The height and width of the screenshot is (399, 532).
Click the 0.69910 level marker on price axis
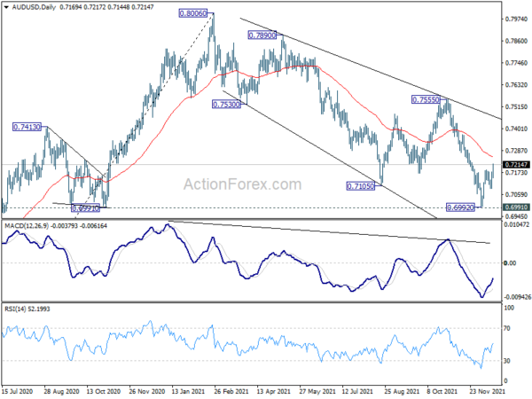[516, 207]
